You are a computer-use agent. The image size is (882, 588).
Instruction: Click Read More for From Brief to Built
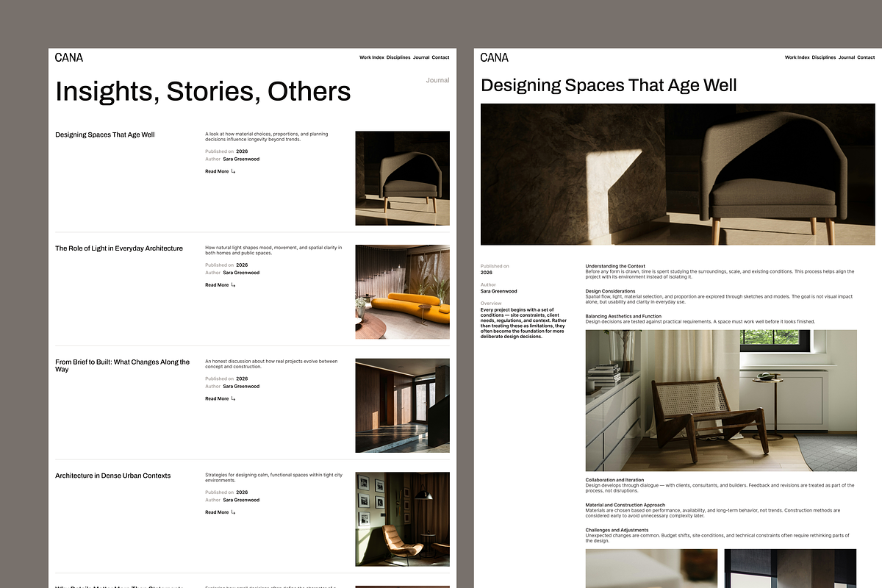217,398
